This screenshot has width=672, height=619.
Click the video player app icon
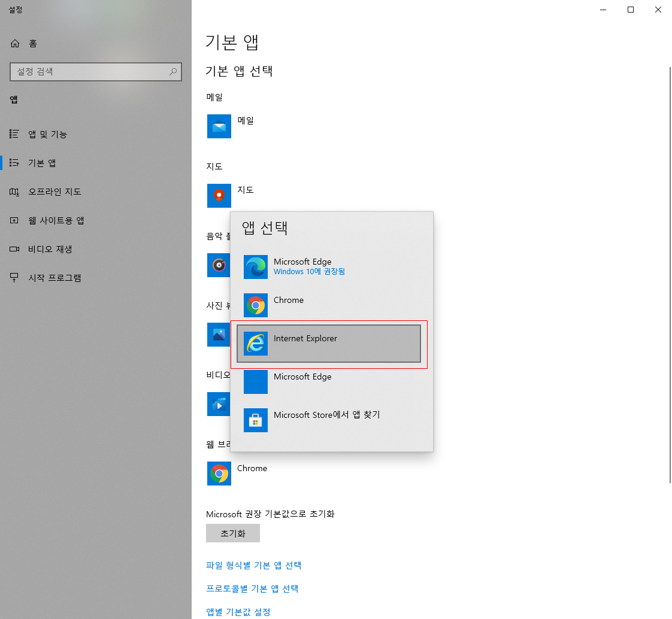click(x=219, y=404)
